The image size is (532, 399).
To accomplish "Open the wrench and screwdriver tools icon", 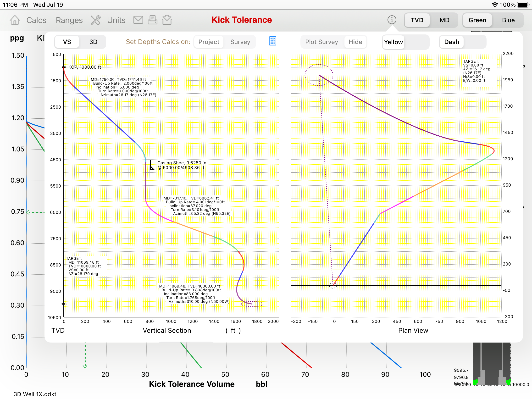I will click(x=95, y=20).
